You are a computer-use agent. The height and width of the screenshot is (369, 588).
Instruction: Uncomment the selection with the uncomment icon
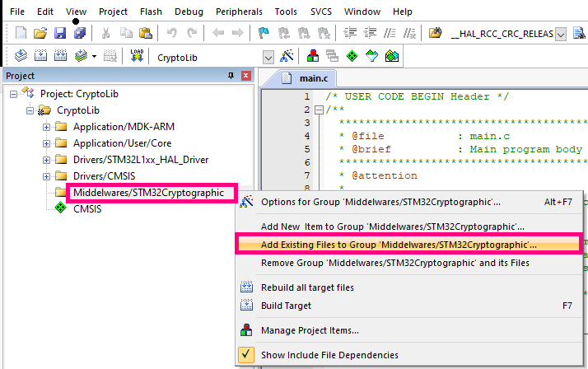point(409,33)
